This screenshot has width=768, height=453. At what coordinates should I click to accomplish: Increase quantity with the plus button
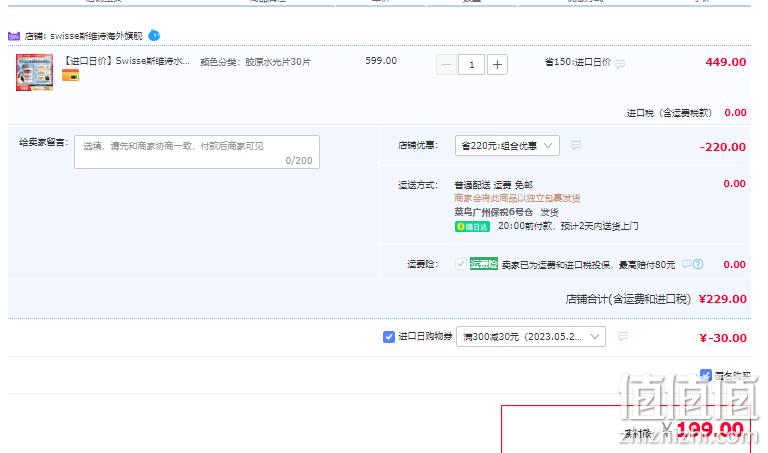click(497, 65)
